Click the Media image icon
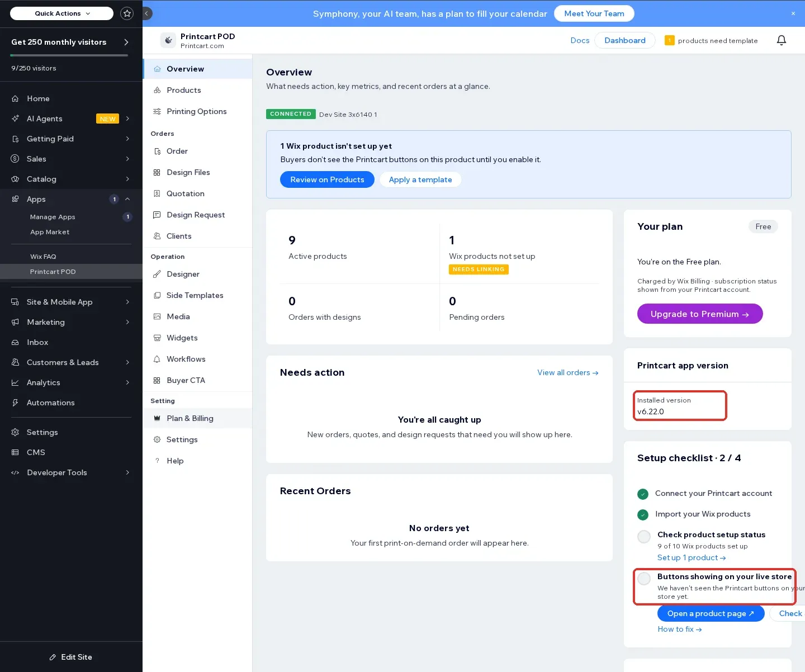The image size is (805, 672). 157,316
